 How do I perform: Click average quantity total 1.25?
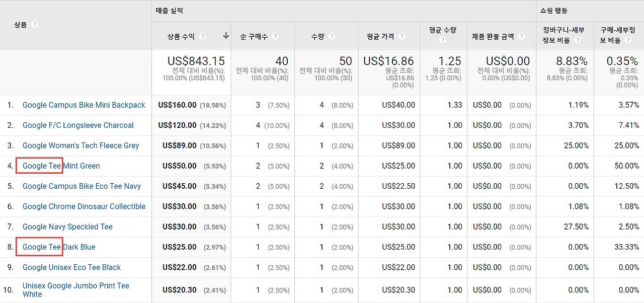pos(450,61)
